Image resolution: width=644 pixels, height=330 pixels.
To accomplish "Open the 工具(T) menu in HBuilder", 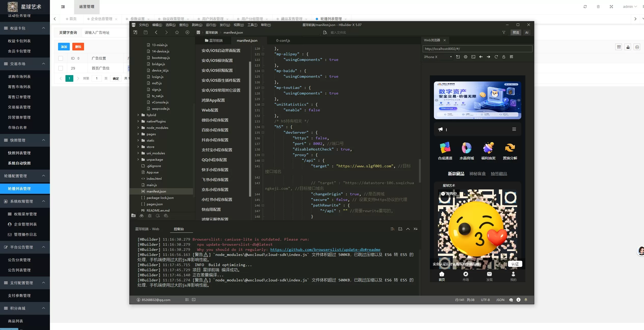I will point(252,25).
